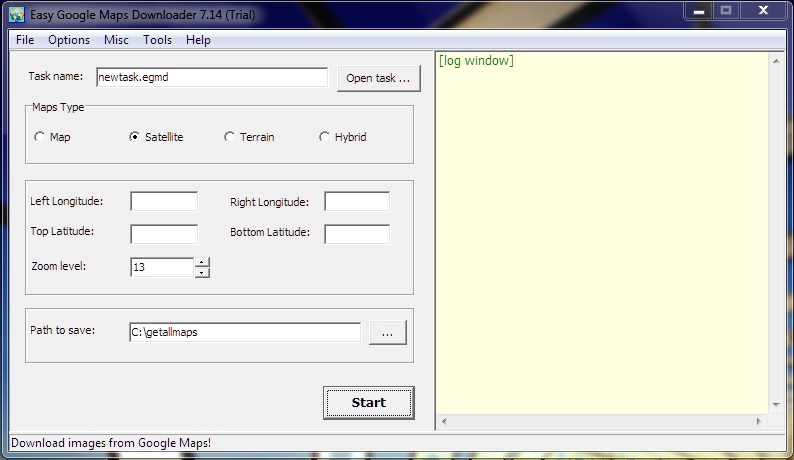Start the map download
The width and height of the screenshot is (794, 460).
[369, 403]
